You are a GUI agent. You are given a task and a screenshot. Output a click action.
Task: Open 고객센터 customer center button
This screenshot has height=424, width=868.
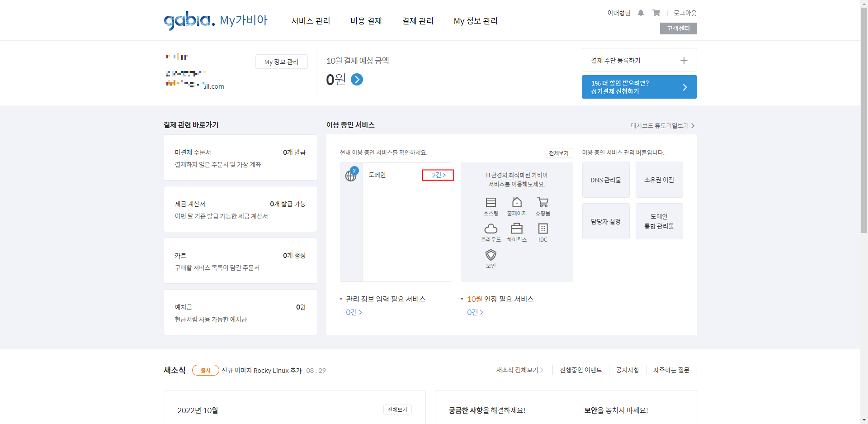tap(678, 29)
